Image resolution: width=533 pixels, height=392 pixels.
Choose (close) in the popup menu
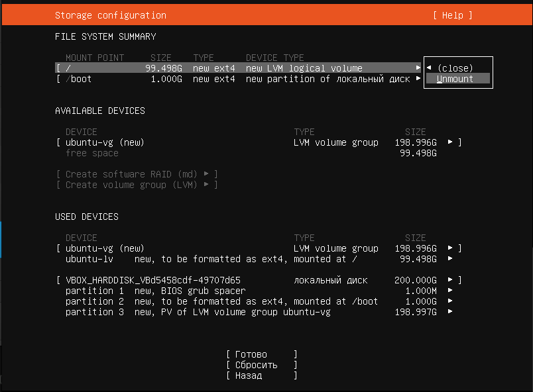[455, 68]
